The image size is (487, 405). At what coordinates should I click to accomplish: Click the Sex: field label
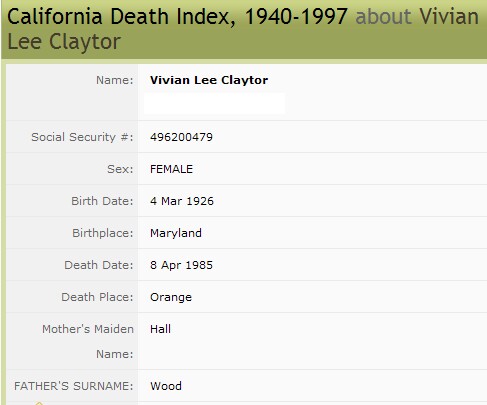click(120, 169)
